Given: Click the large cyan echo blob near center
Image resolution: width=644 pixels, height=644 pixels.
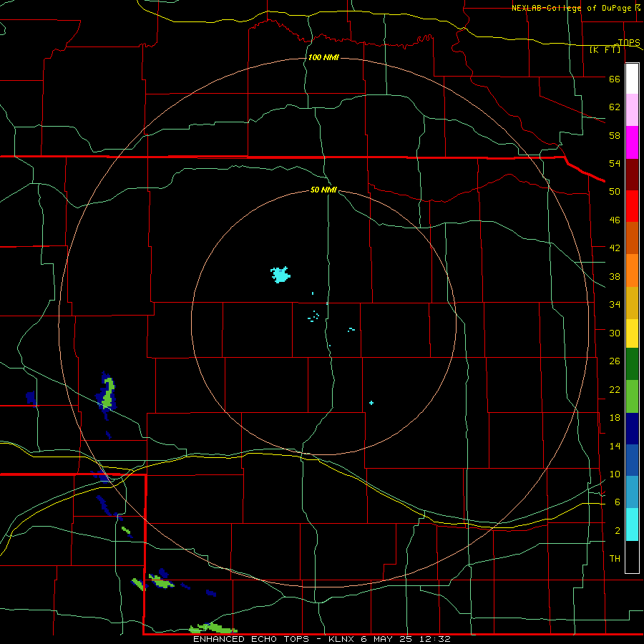Looking at the screenshot, I should 280,275.
